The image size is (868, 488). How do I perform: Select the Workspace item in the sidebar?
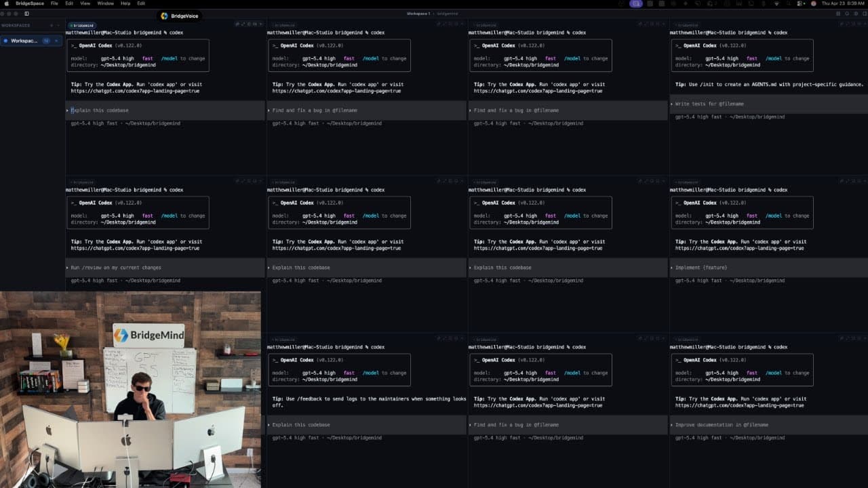point(31,41)
